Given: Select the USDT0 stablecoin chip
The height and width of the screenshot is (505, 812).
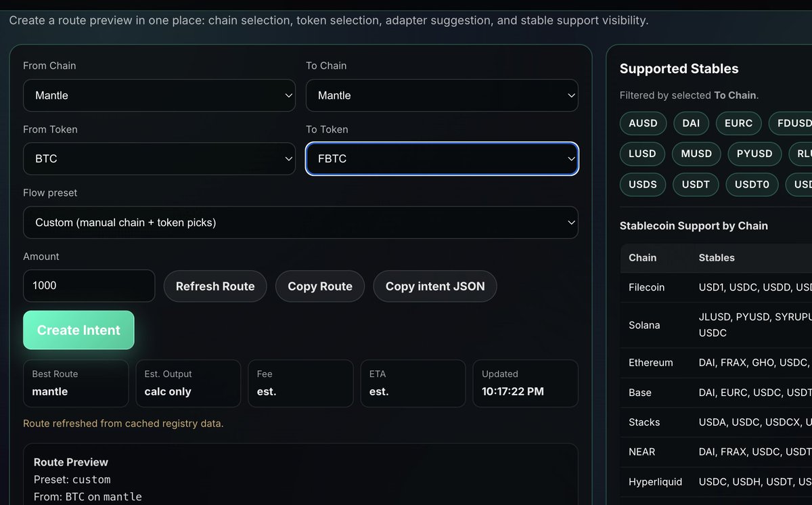Looking at the screenshot, I should click(x=752, y=184).
